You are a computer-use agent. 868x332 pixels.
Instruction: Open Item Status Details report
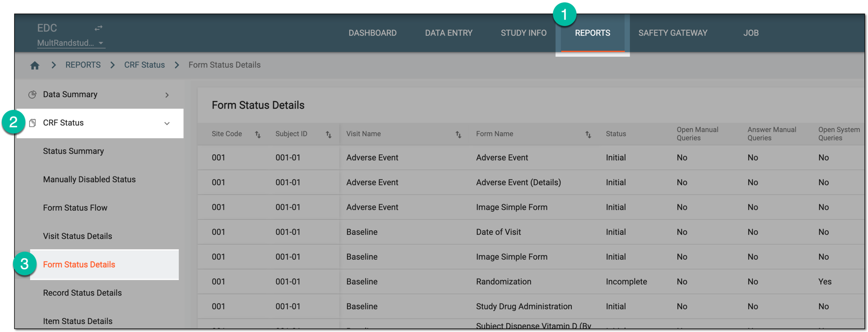pos(77,321)
